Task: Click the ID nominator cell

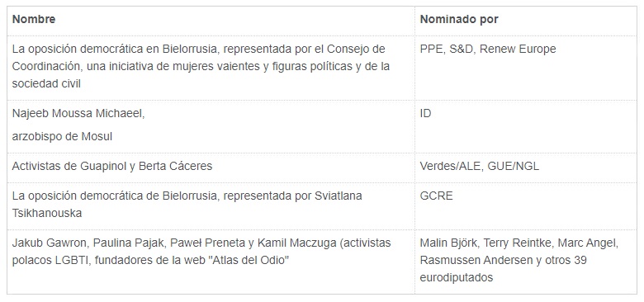Action: pos(526,126)
